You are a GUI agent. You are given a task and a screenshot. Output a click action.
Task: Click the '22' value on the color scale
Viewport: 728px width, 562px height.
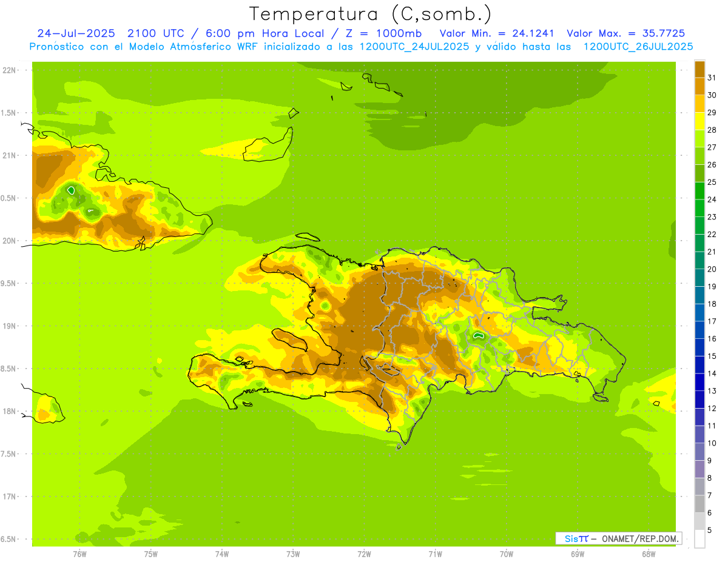(712, 234)
